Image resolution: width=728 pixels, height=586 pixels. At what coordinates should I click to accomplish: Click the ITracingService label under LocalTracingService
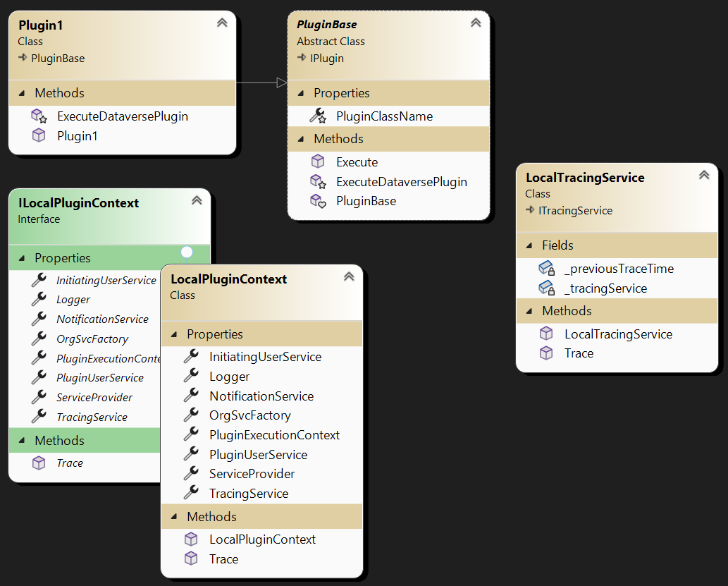pyautogui.click(x=574, y=210)
